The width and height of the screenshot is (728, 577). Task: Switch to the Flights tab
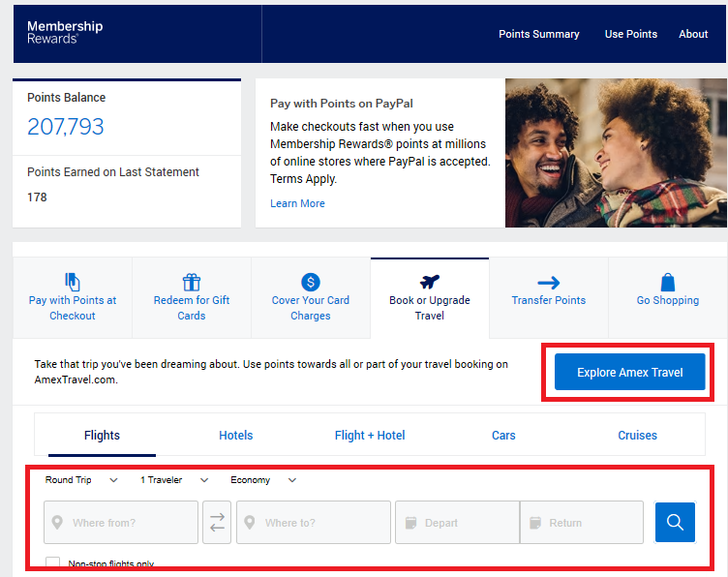pos(102,436)
